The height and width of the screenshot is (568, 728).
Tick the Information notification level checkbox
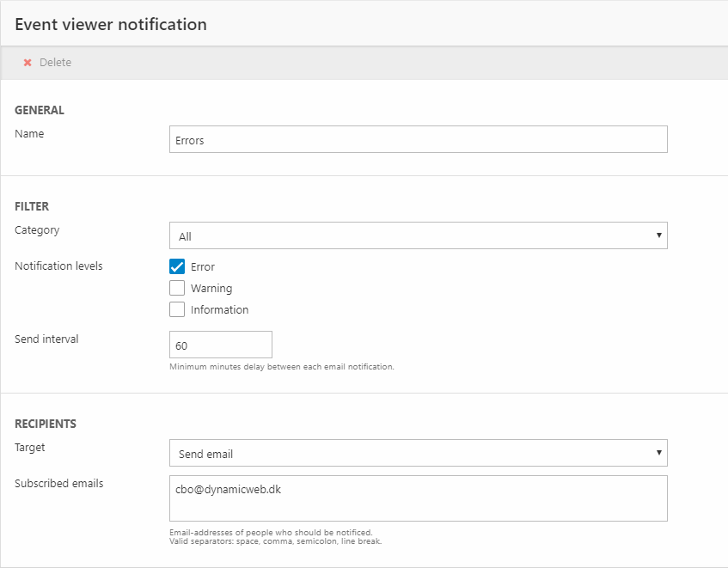(x=177, y=309)
